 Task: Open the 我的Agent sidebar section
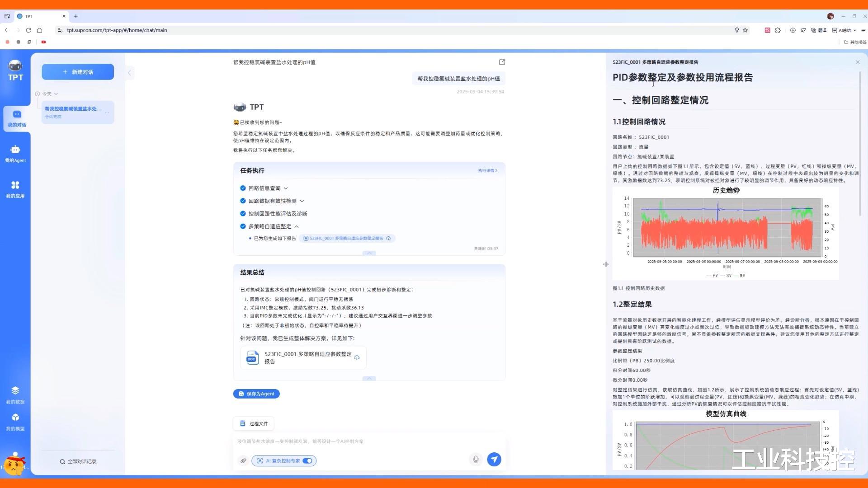pos(15,154)
